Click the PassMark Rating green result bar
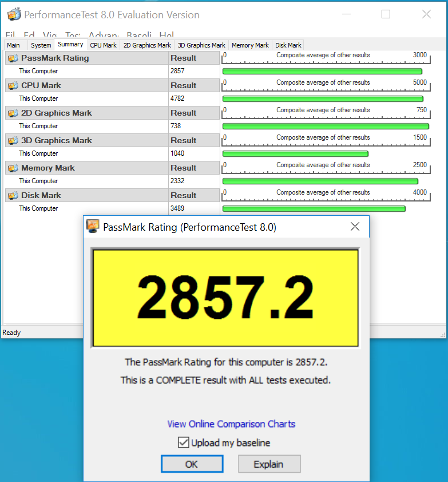 [322, 72]
